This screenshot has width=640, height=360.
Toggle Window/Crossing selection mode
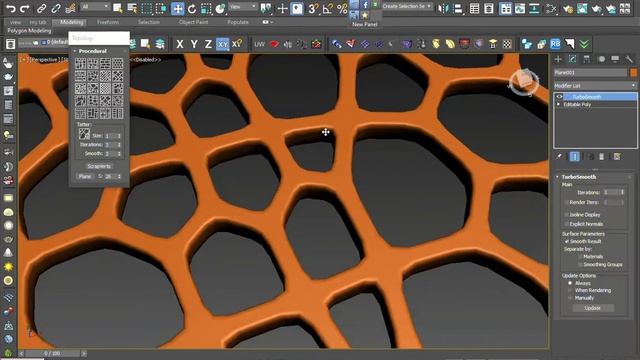point(161,8)
